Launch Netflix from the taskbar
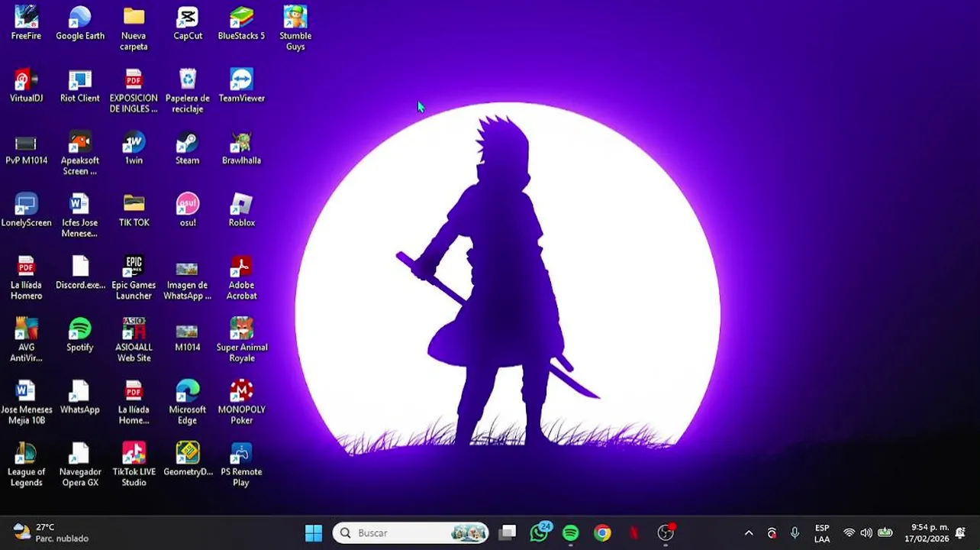The height and width of the screenshot is (550, 980). 634,533
